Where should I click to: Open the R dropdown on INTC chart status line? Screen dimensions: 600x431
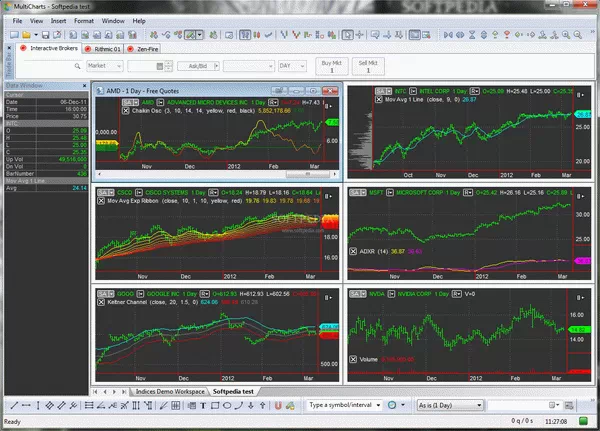point(474,91)
